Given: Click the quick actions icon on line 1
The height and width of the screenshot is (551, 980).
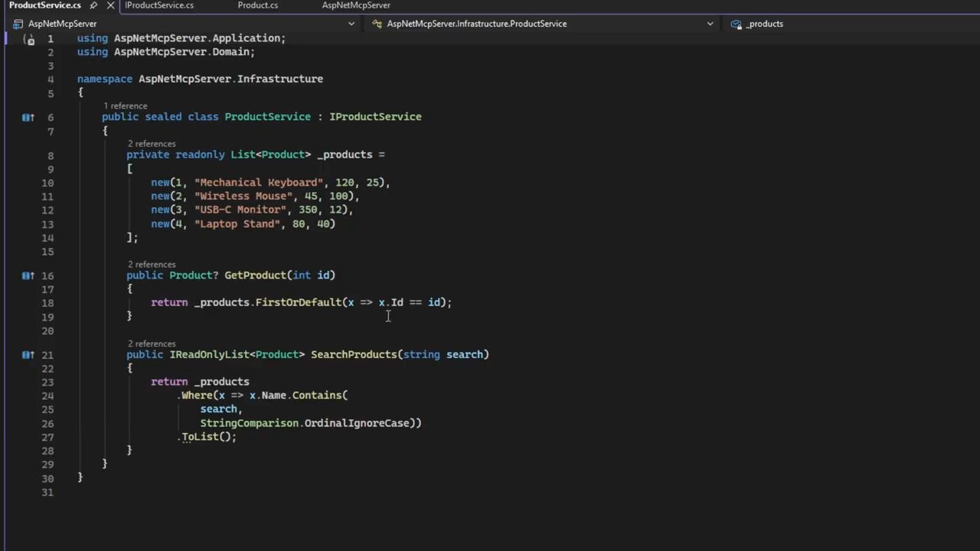Looking at the screenshot, I should click(x=30, y=39).
